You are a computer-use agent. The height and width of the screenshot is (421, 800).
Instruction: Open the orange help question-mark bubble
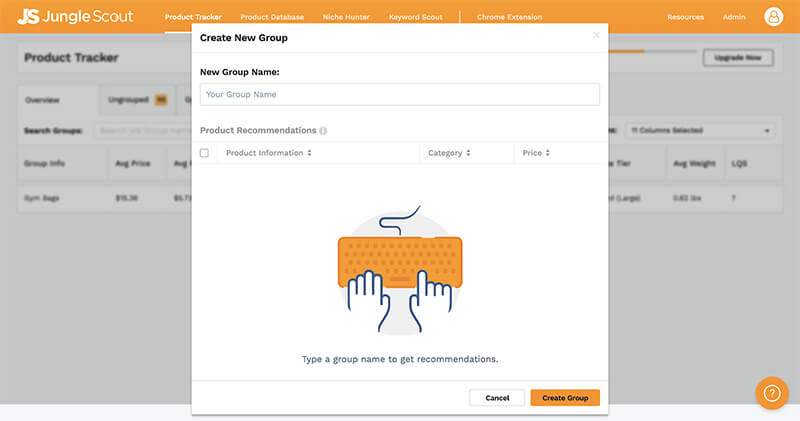pos(771,393)
